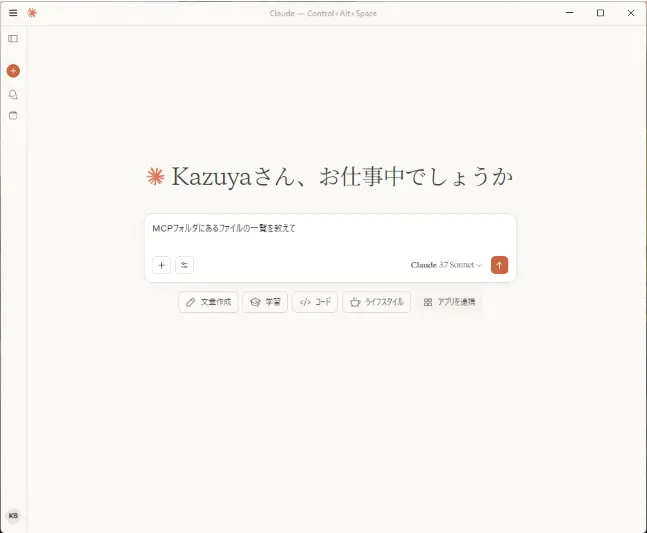Expand the Claude 3.7 Sonnet model selector

pos(446,265)
